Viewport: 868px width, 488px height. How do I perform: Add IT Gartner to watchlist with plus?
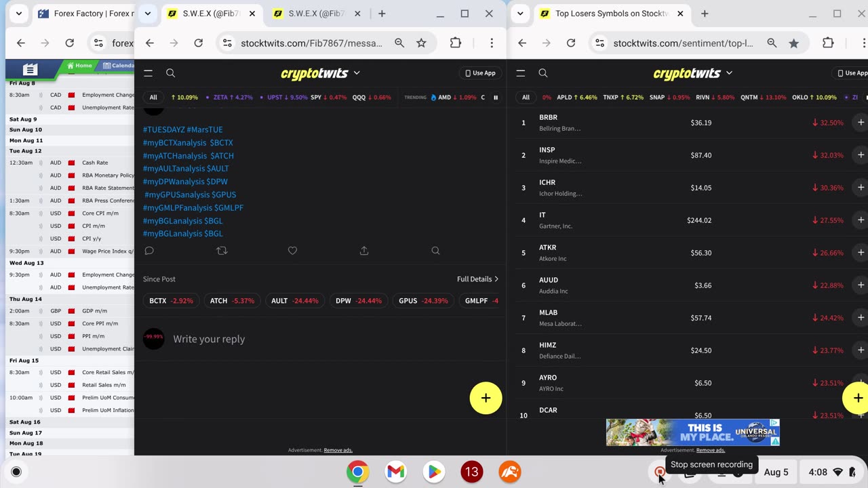coord(861,220)
